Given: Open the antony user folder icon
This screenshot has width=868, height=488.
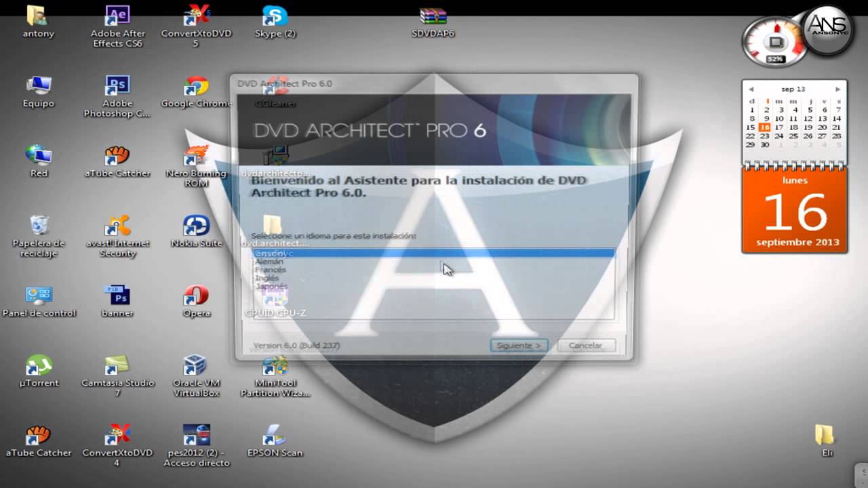Looking at the screenshot, I should tap(39, 21).
